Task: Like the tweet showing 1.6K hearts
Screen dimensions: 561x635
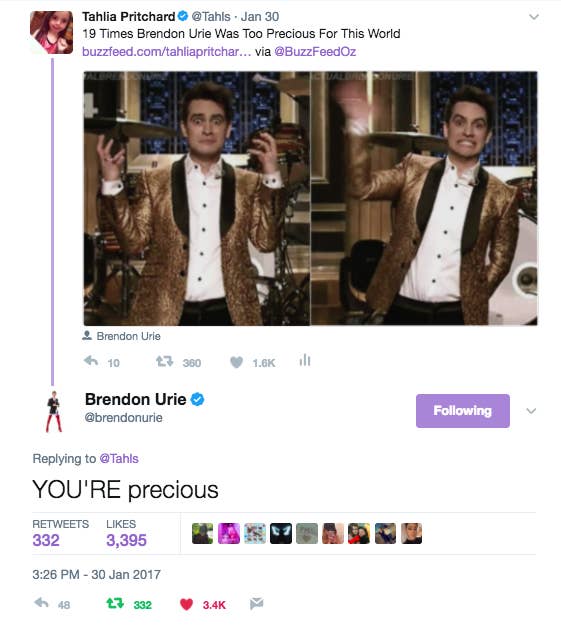Action: coord(237,362)
